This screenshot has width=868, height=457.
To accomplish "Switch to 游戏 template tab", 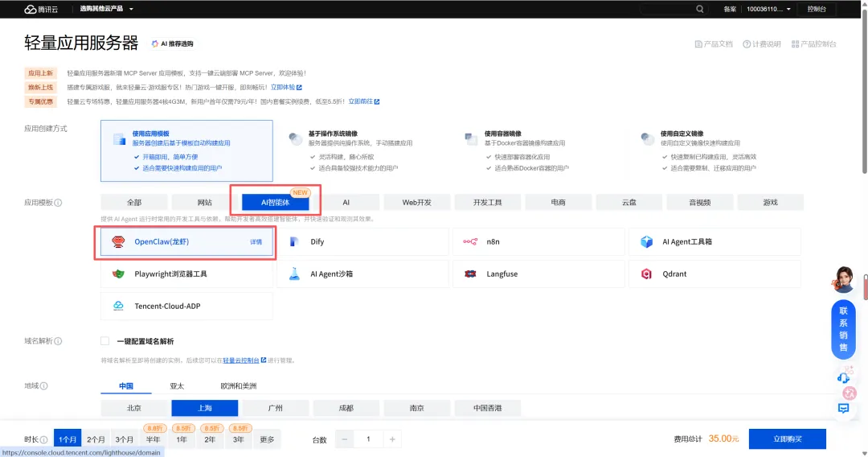I will coord(771,202).
